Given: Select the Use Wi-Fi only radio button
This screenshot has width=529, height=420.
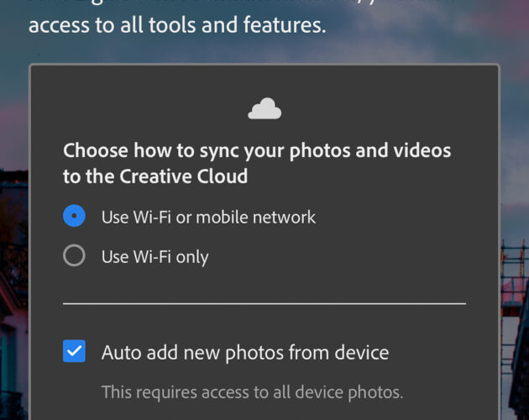Looking at the screenshot, I should [74, 255].
